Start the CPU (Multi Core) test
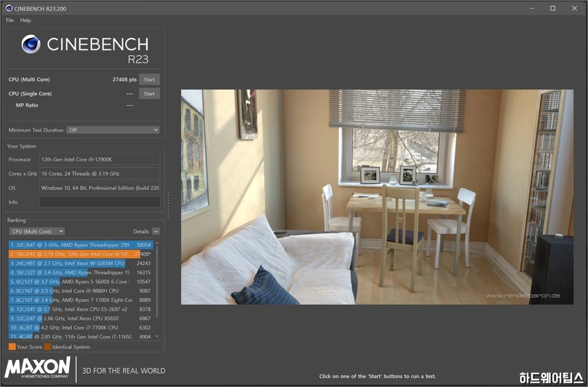The image size is (588, 387). point(149,79)
